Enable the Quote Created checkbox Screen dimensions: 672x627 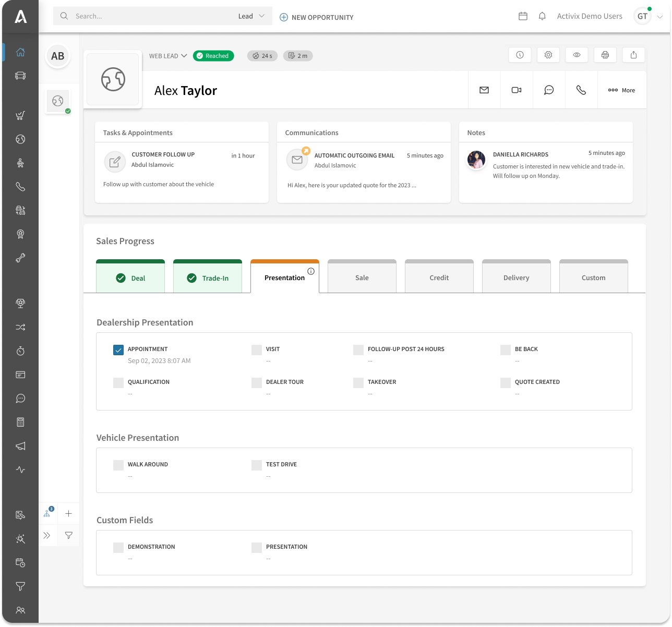[505, 382]
